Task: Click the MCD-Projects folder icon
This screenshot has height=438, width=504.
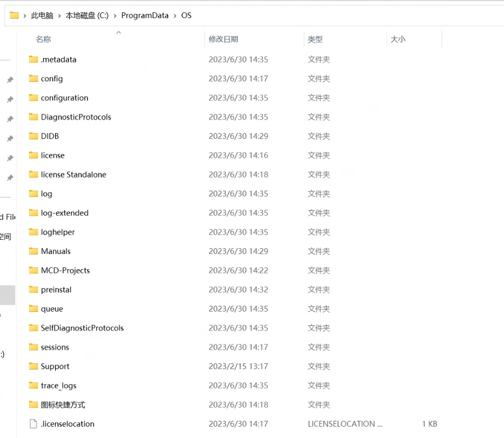Action: click(33, 271)
